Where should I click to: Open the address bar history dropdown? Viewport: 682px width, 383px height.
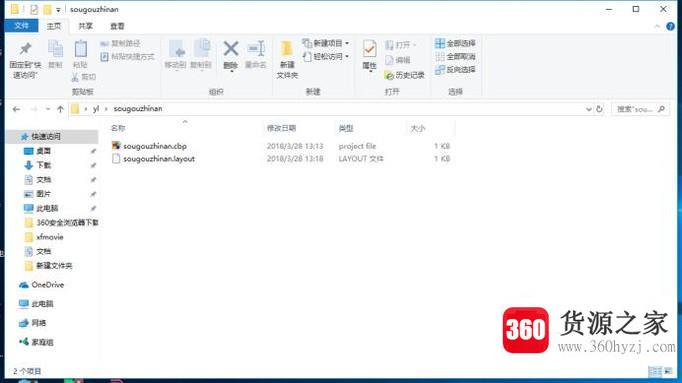point(588,109)
